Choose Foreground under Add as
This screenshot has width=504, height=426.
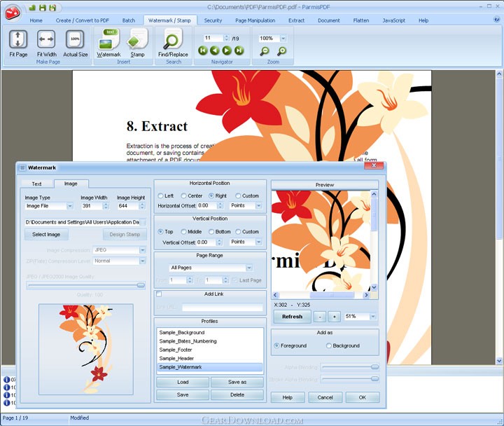pos(276,345)
